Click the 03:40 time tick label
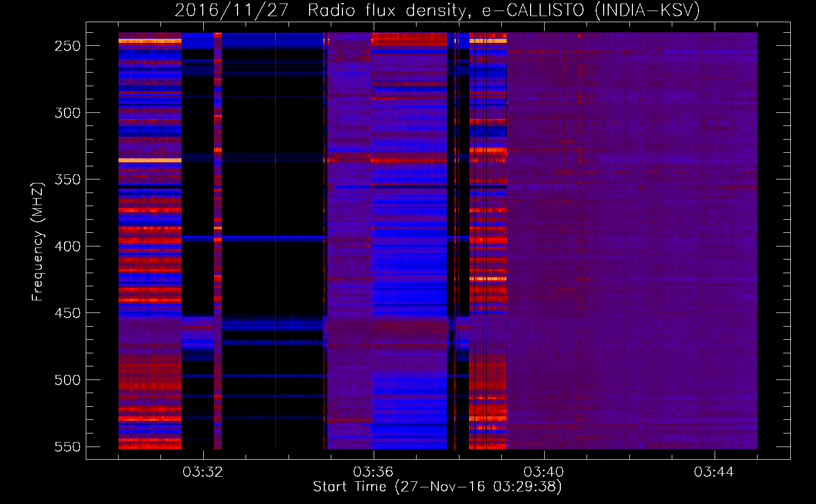This screenshot has height=504, width=816. point(544,472)
